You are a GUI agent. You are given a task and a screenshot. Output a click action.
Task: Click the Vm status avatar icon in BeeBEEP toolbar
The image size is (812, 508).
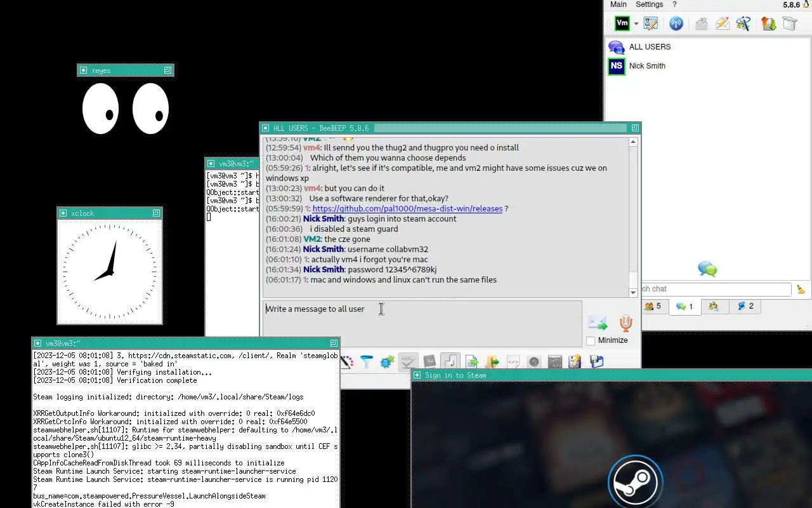pos(622,23)
